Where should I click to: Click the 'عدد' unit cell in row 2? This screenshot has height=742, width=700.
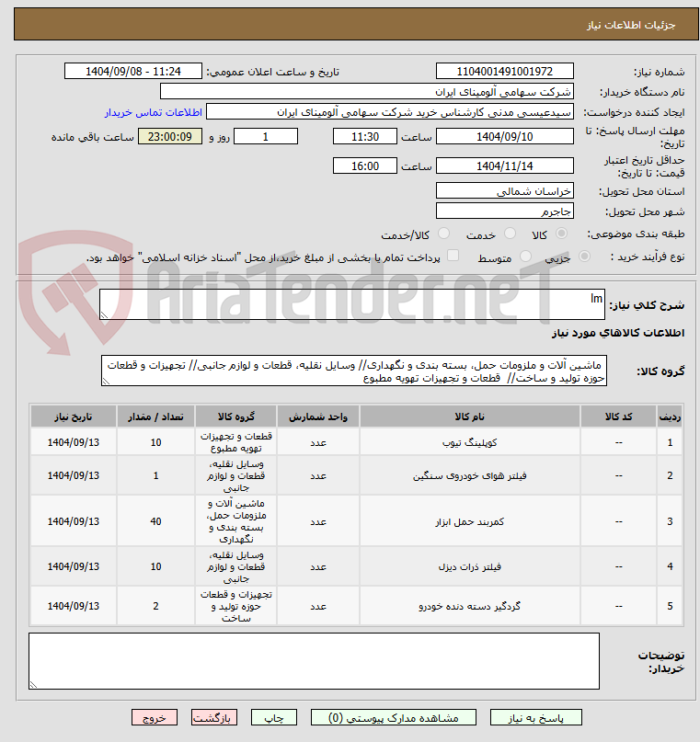tap(318, 475)
